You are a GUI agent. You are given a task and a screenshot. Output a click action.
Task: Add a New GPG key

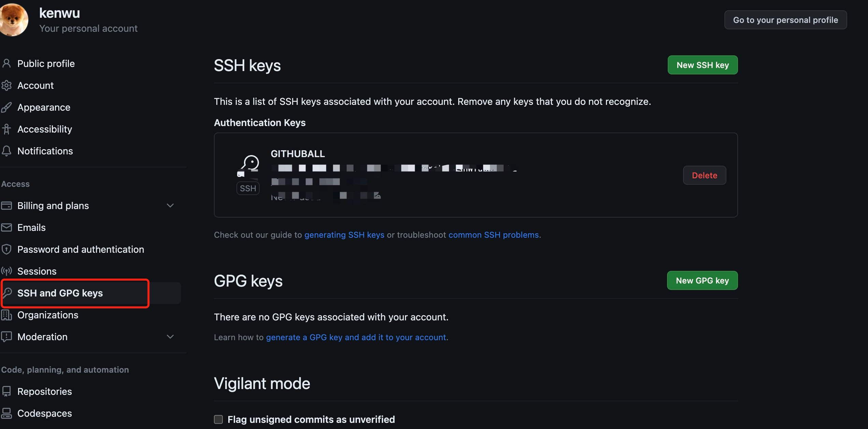pos(702,280)
